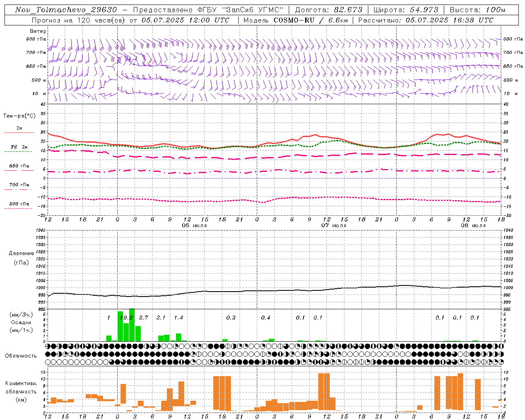Click the precipitation total 0.4

pos(265,318)
